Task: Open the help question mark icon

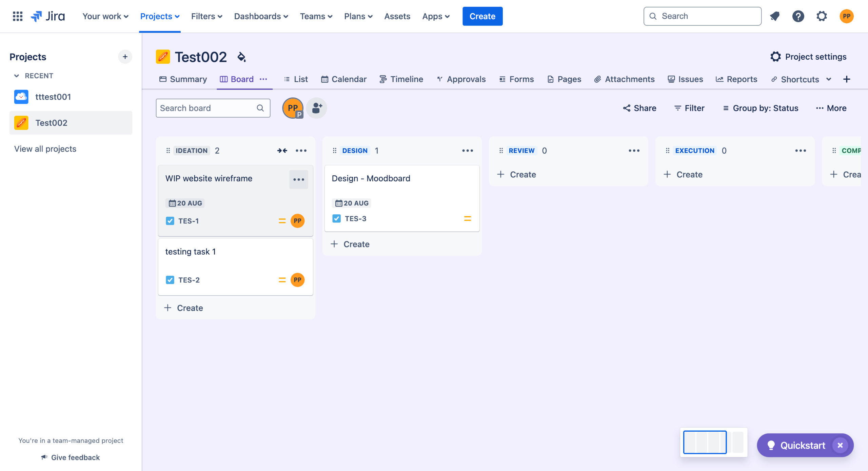Action: tap(798, 16)
